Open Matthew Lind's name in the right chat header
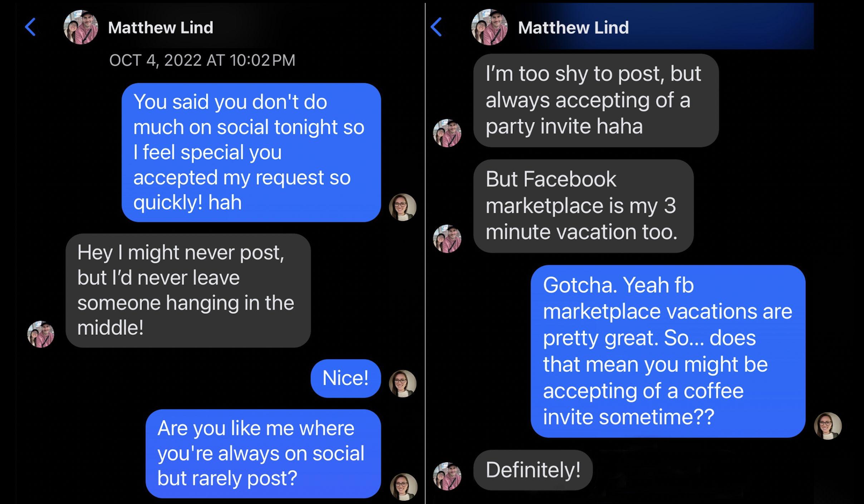The width and height of the screenshot is (864, 504). pyautogui.click(x=573, y=28)
